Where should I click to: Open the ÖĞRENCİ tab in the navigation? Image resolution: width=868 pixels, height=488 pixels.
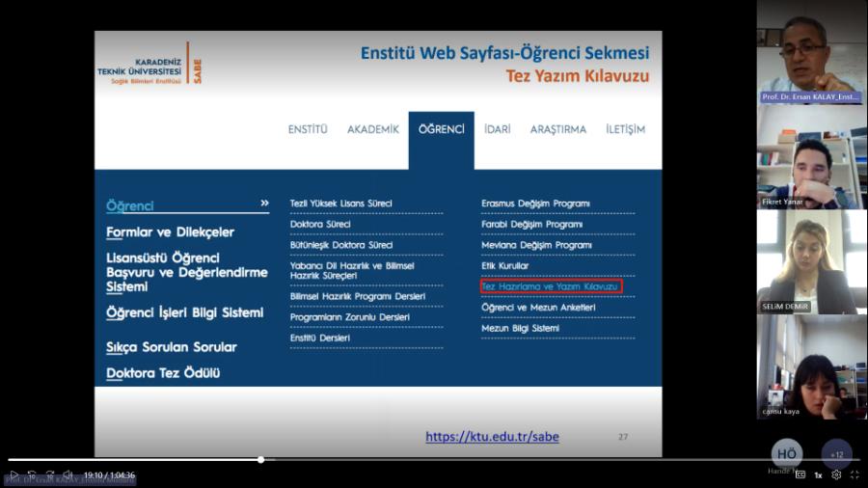click(x=441, y=129)
